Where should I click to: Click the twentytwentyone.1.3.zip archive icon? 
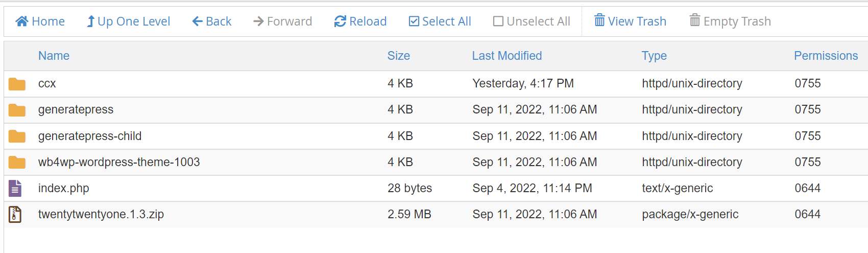(x=15, y=214)
